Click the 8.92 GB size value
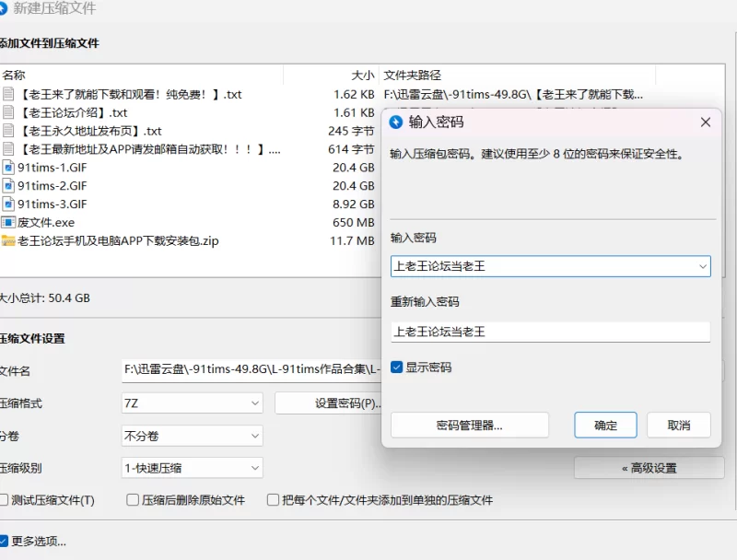Screen dimensions: 737x560 [x=354, y=204]
